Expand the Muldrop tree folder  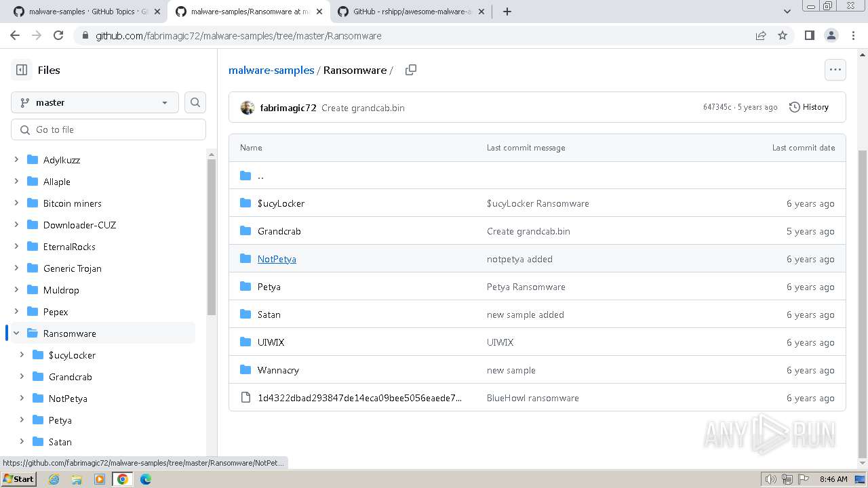tap(16, 290)
